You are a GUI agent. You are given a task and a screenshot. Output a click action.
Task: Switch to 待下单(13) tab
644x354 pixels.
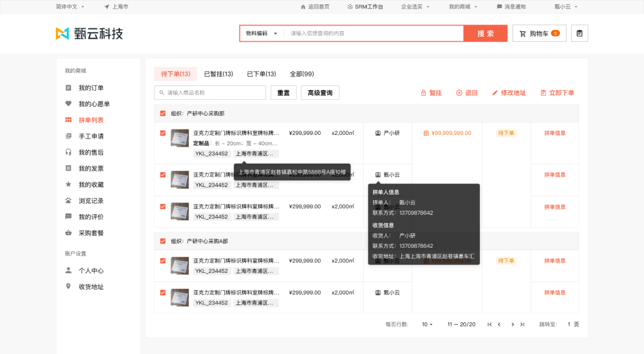click(x=175, y=74)
